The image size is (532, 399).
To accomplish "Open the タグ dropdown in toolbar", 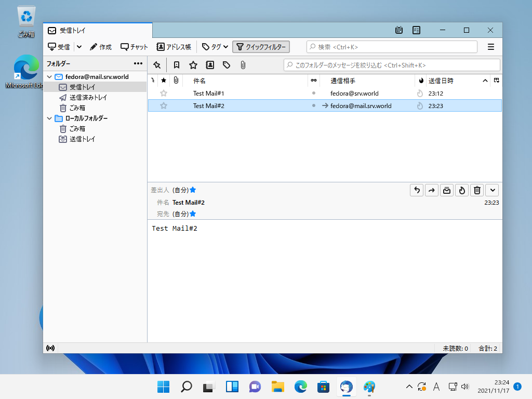I will point(215,47).
